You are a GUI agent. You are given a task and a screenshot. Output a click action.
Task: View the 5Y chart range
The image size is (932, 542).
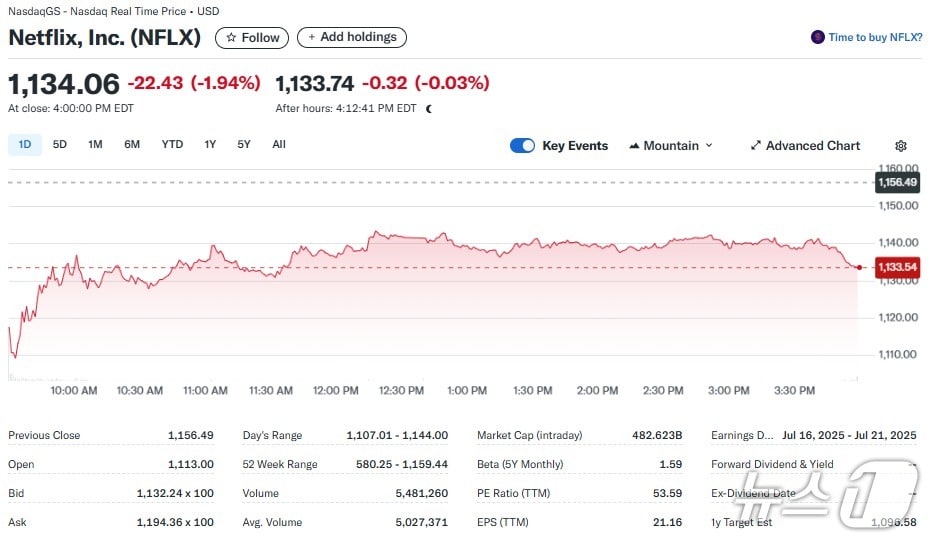[244, 144]
